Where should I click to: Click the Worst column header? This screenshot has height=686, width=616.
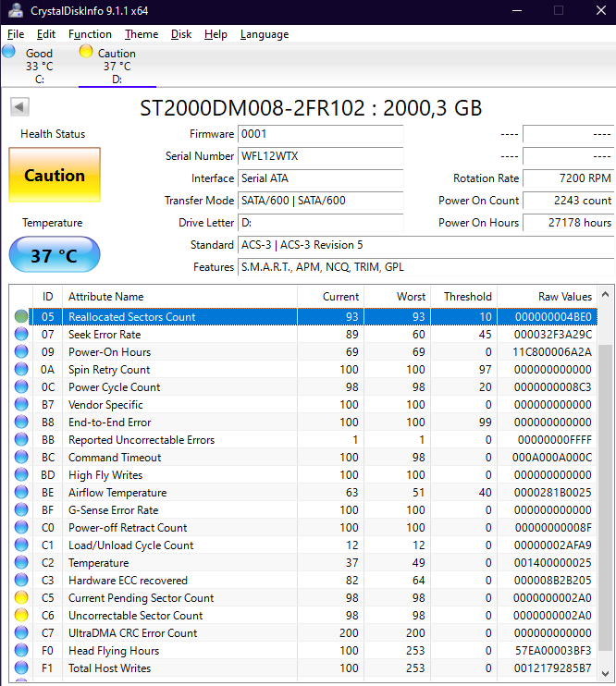point(397,296)
